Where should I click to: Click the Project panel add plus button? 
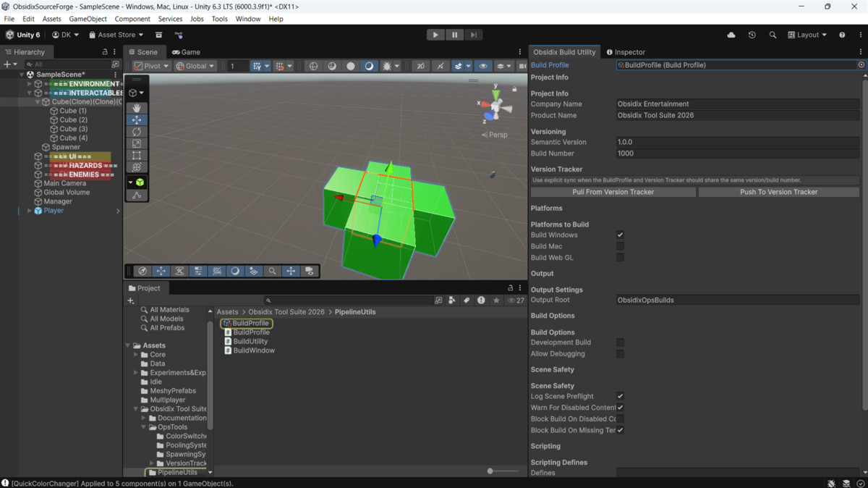[132, 300]
